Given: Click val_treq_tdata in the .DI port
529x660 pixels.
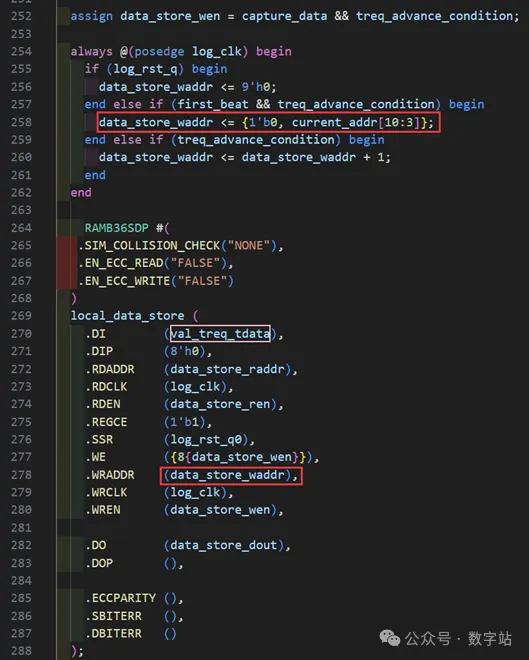Looking at the screenshot, I should 220,334.
